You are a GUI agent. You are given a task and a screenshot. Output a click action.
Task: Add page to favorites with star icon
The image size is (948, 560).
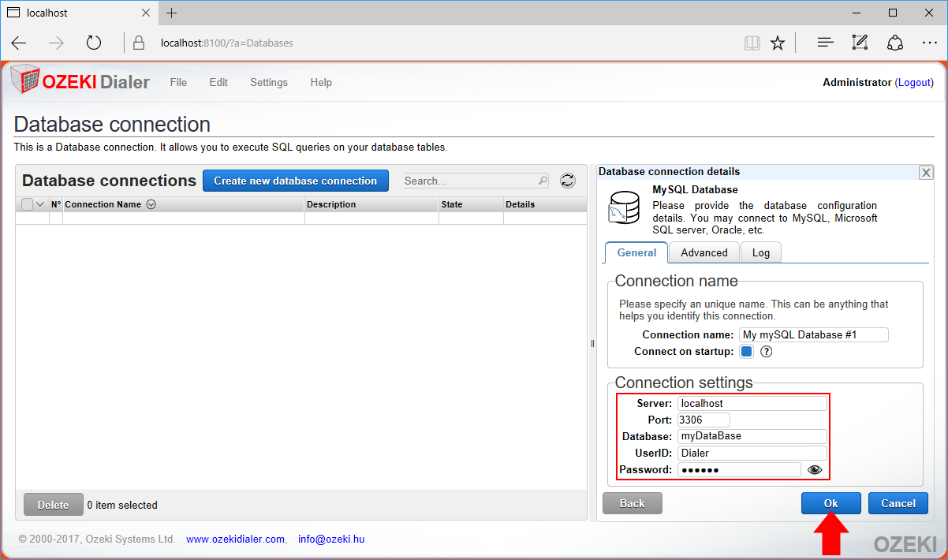[x=778, y=43]
